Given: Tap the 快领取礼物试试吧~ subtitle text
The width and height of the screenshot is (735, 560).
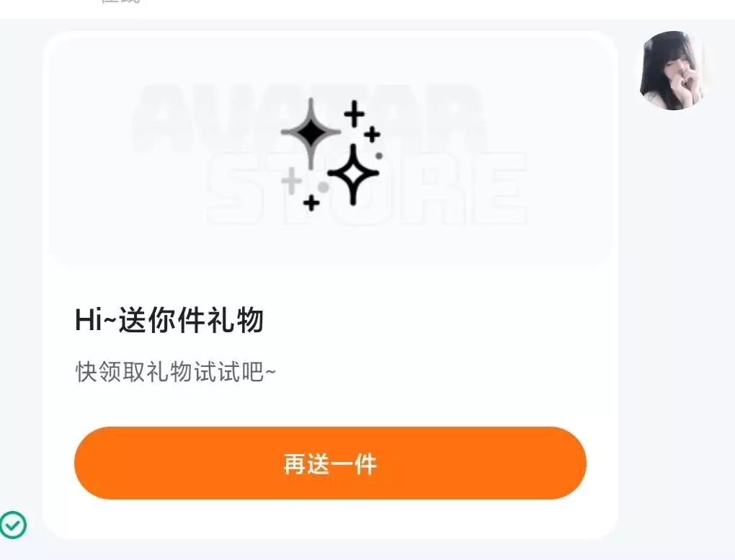Looking at the screenshot, I should click(x=176, y=372).
